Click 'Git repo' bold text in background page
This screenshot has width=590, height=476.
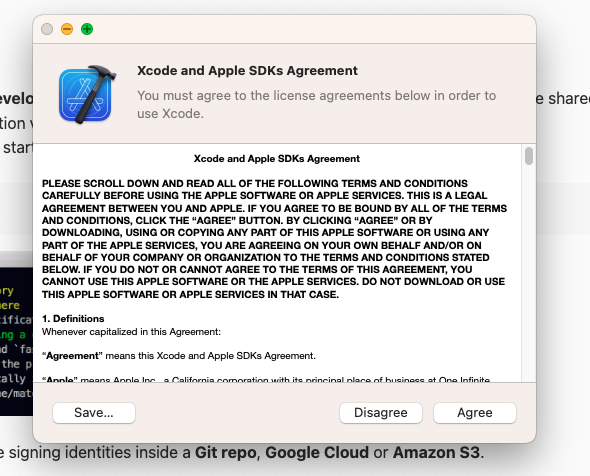226,453
